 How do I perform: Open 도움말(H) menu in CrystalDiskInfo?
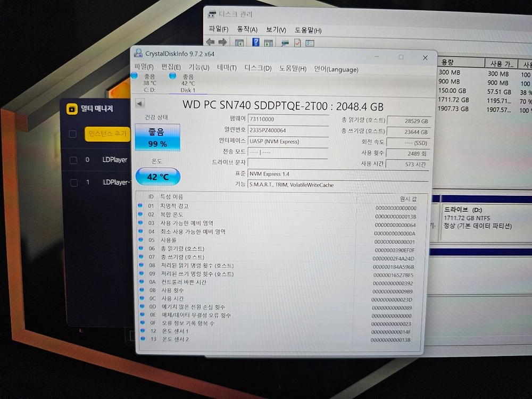293,69
